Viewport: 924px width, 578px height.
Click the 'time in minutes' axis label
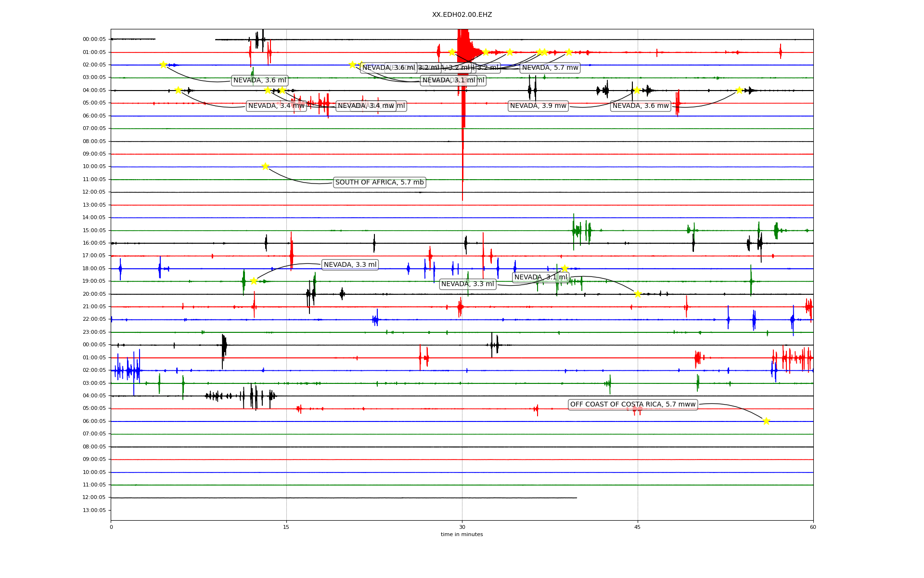point(462,535)
